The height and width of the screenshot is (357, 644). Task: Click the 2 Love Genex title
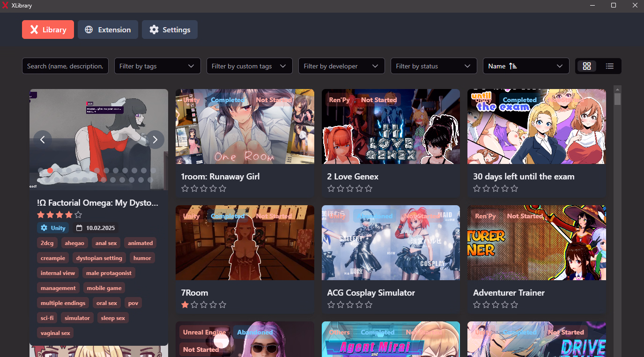(x=353, y=177)
